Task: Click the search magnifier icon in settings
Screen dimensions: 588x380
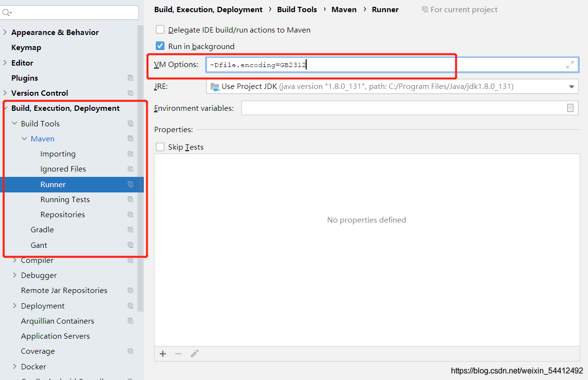Action: coord(7,12)
